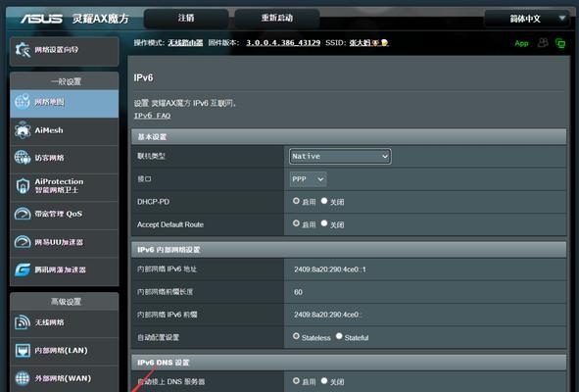This screenshot has height=392, width=579.
Task: Open Tencent game accelerator icon
Action: pyautogui.click(x=23, y=270)
